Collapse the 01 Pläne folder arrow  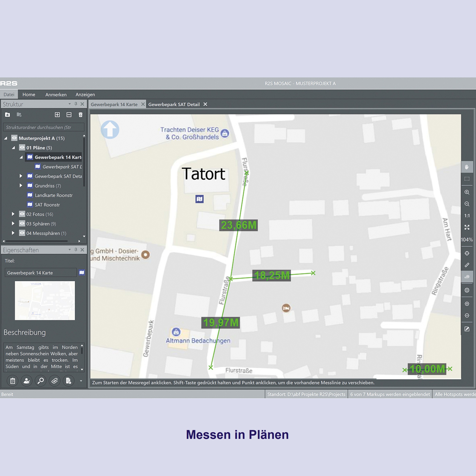13,148
